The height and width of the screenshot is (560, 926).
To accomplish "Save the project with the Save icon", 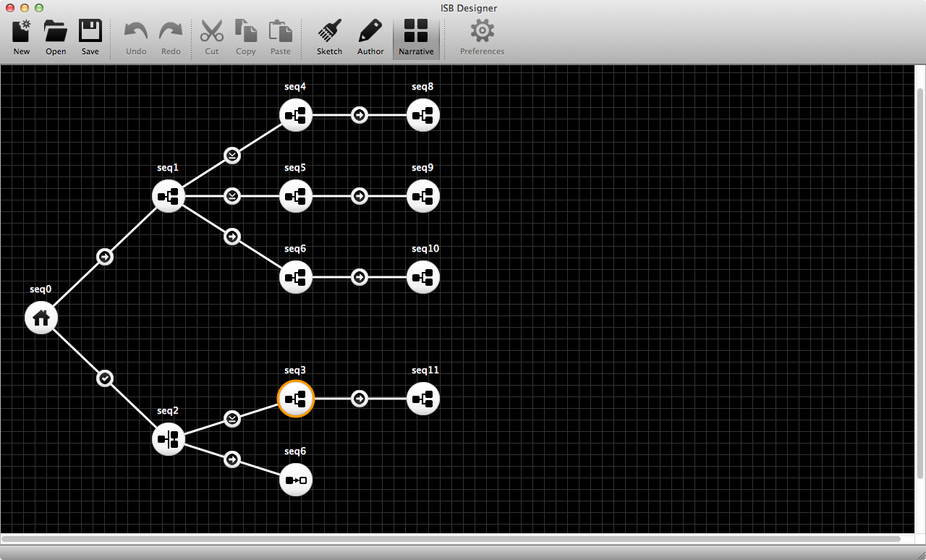I will point(90,32).
